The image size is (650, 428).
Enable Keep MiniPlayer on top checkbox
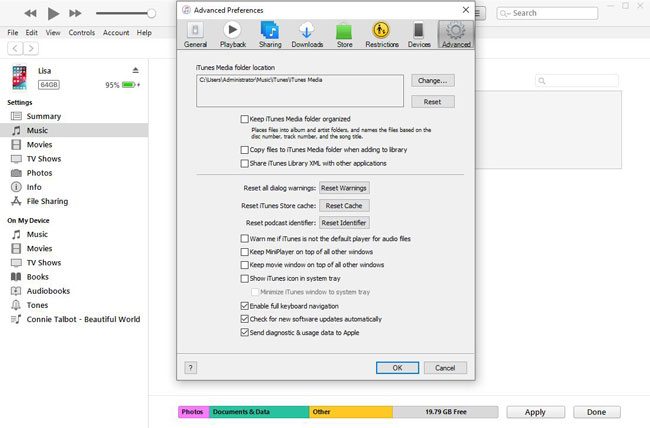point(245,252)
